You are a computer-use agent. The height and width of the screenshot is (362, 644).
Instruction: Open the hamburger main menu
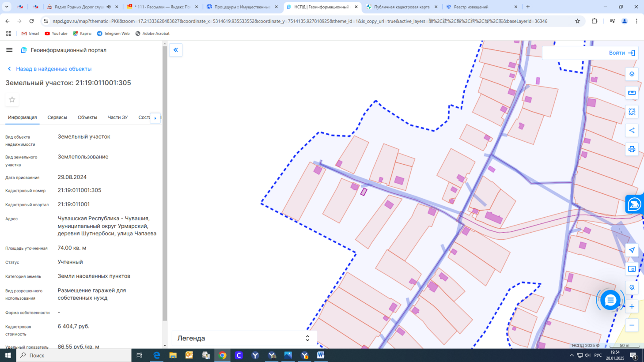click(9, 50)
